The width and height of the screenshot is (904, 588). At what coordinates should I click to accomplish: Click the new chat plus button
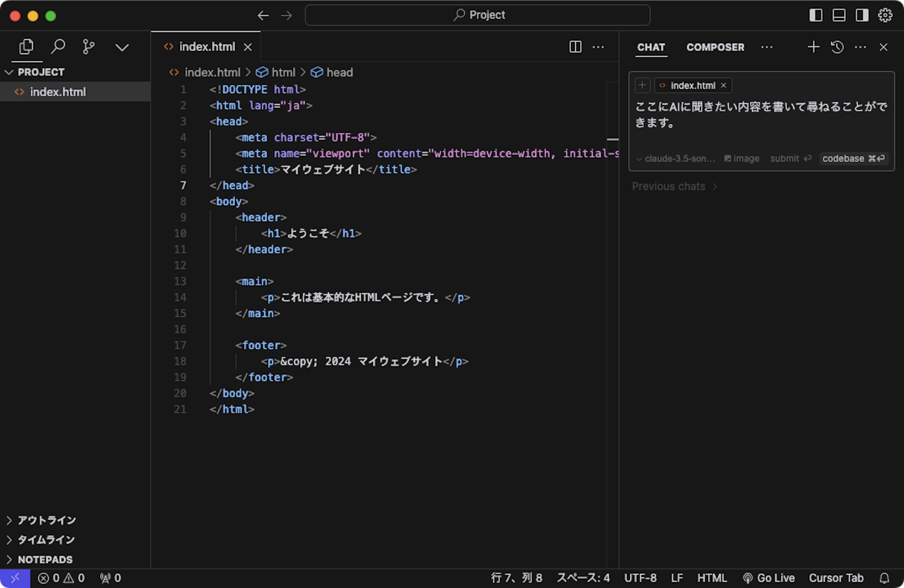point(812,47)
